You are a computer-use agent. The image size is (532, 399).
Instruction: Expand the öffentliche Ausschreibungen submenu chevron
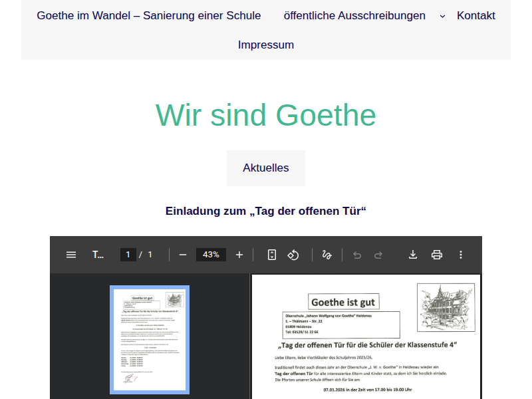click(443, 16)
